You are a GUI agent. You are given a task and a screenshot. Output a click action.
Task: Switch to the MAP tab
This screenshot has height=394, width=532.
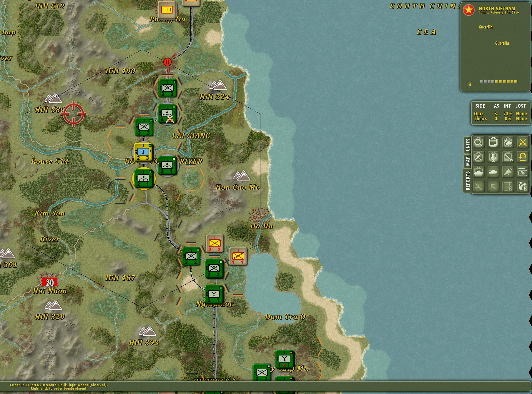pyautogui.click(x=468, y=161)
